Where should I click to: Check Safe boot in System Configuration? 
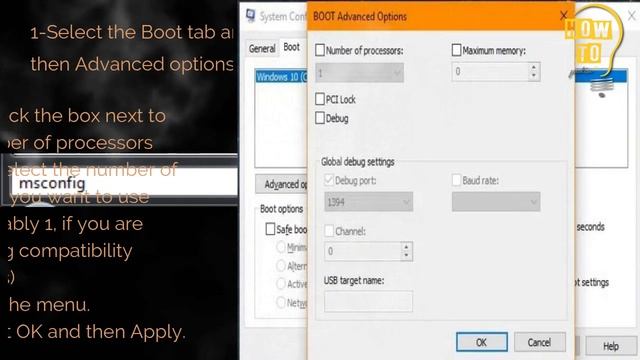point(270,229)
